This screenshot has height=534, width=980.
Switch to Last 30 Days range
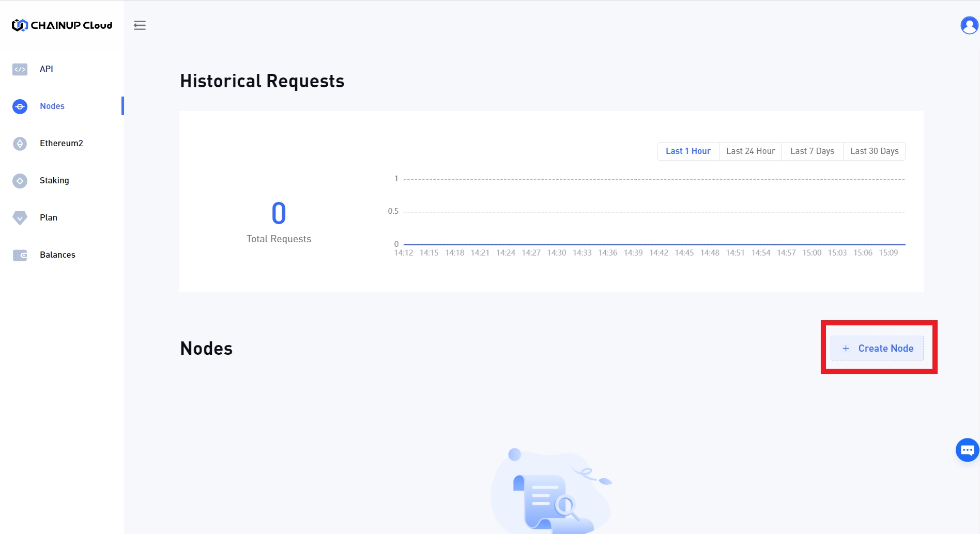(874, 151)
